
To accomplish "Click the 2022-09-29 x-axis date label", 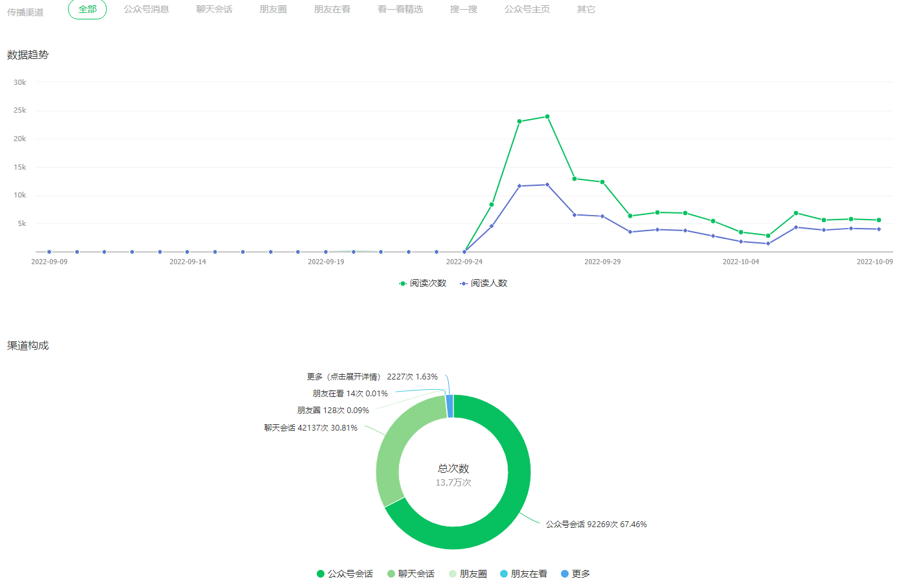I will (x=602, y=262).
